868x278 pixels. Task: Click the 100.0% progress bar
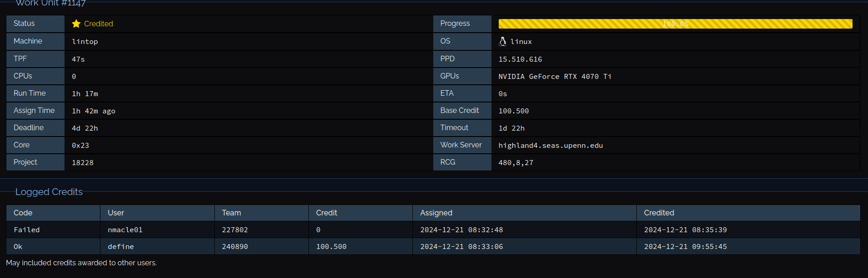pos(675,24)
